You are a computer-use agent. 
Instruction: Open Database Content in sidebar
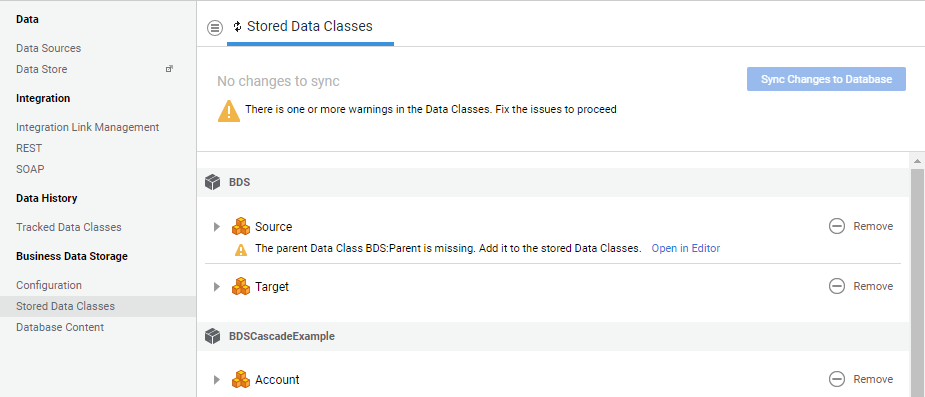pyautogui.click(x=60, y=327)
